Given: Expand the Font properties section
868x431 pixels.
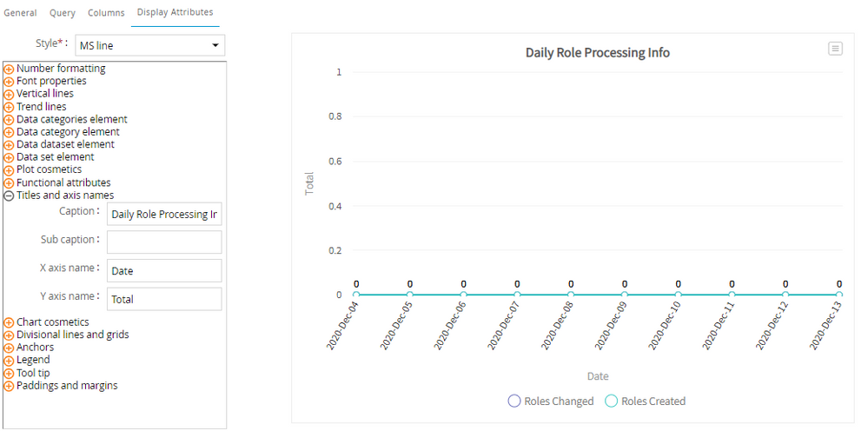Looking at the screenshot, I should click(10, 82).
